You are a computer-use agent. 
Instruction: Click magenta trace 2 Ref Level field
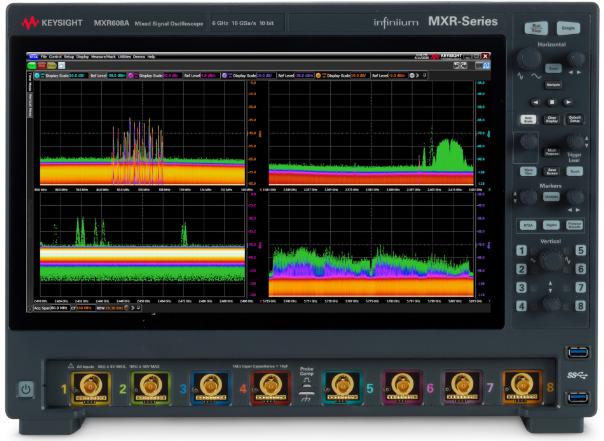click(x=210, y=75)
